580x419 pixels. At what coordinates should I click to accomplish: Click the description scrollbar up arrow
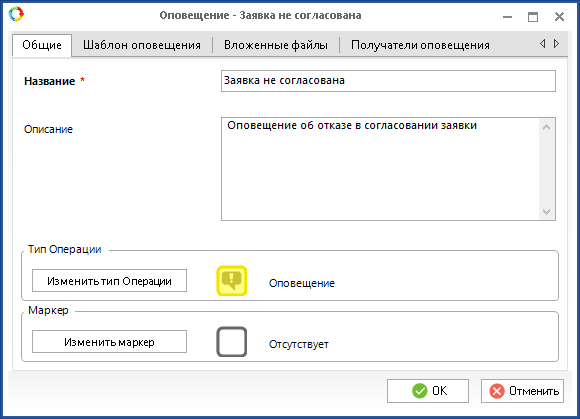(x=547, y=127)
